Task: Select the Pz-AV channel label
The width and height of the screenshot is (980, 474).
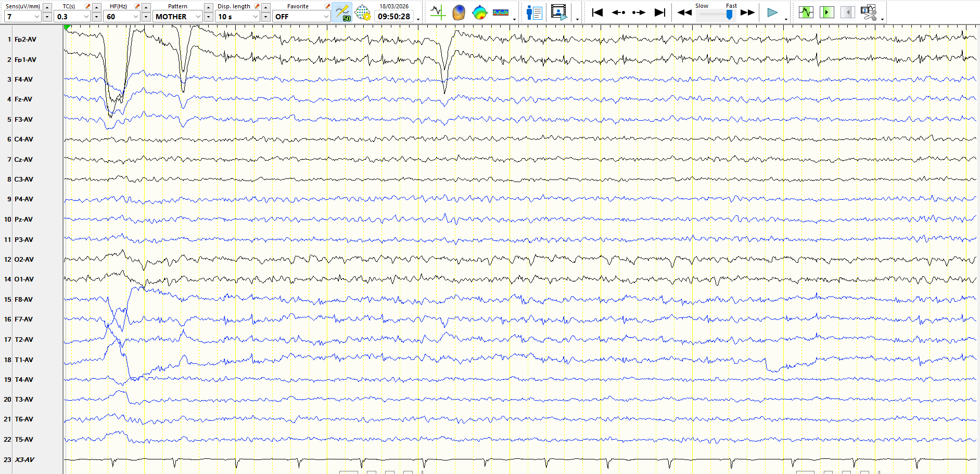Action: (23, 220)
